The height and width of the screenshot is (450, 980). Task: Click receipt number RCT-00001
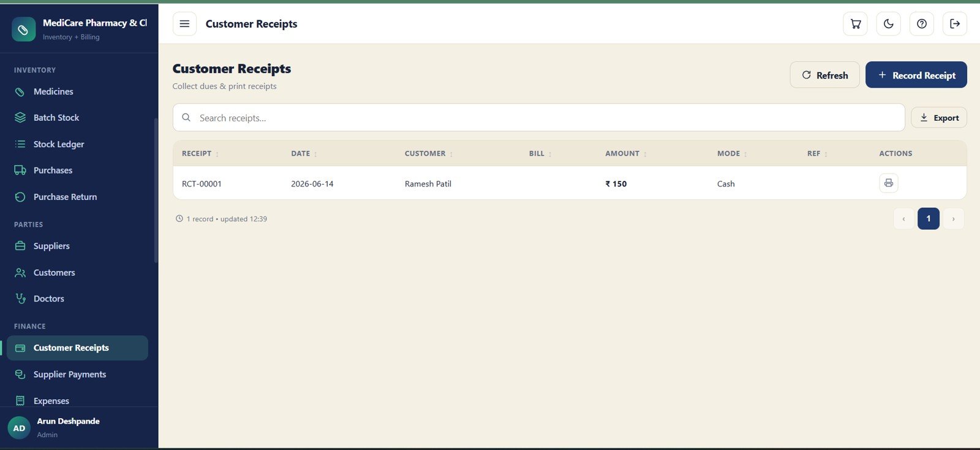[202, 184]
